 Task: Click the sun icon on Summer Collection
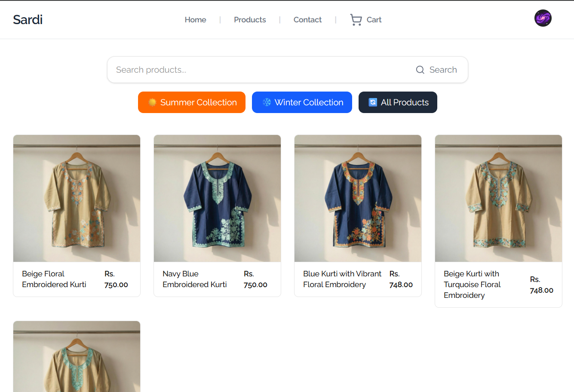click(x=152, y=102)
